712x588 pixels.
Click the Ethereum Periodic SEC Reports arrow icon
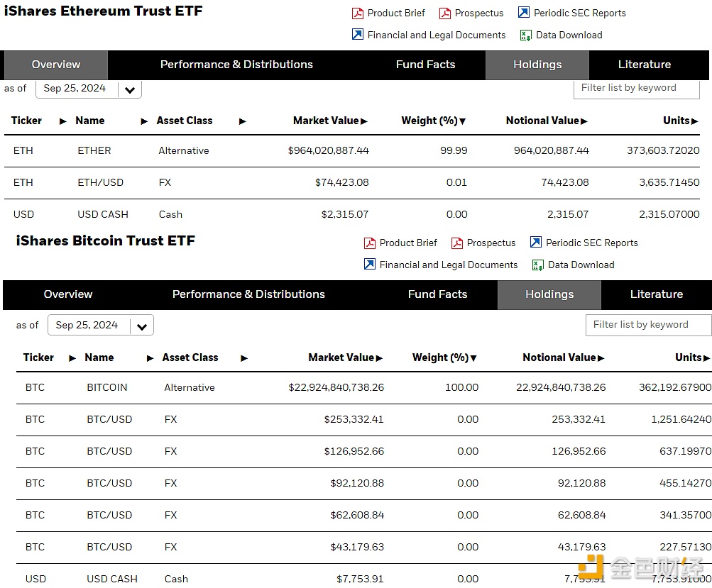[x=524, y=12]
